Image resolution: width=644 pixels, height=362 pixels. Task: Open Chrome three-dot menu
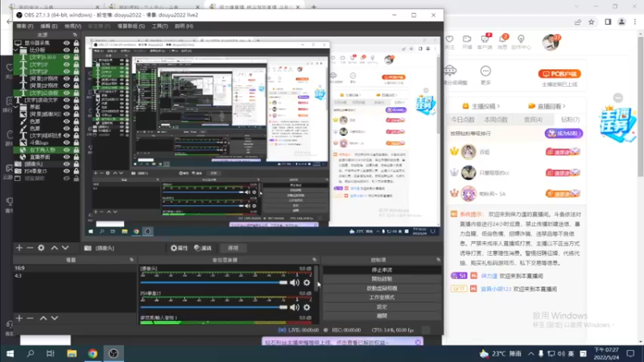pos(635,23)
